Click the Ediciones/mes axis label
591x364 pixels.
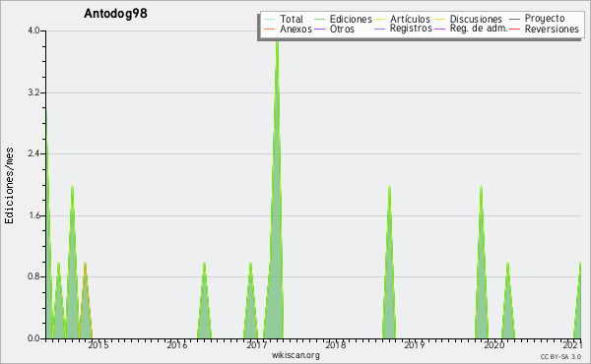(9, 186)
